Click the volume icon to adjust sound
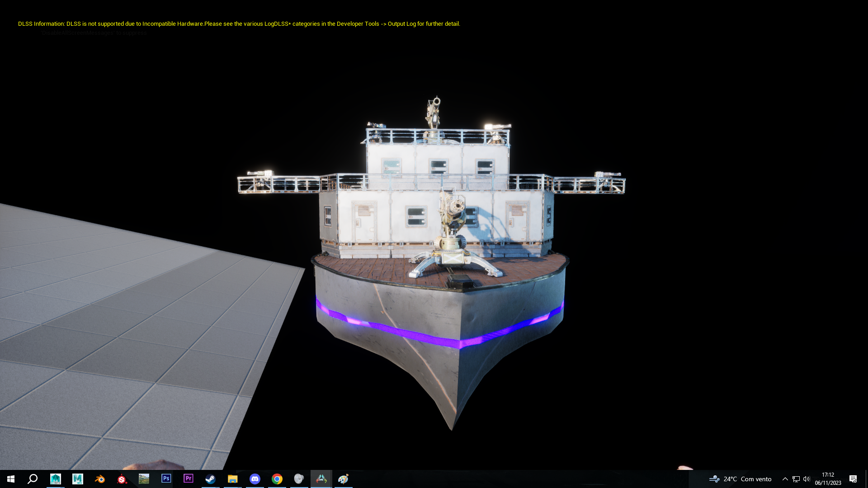The width and height of the screenshot is (868, 488). point(807,479)
